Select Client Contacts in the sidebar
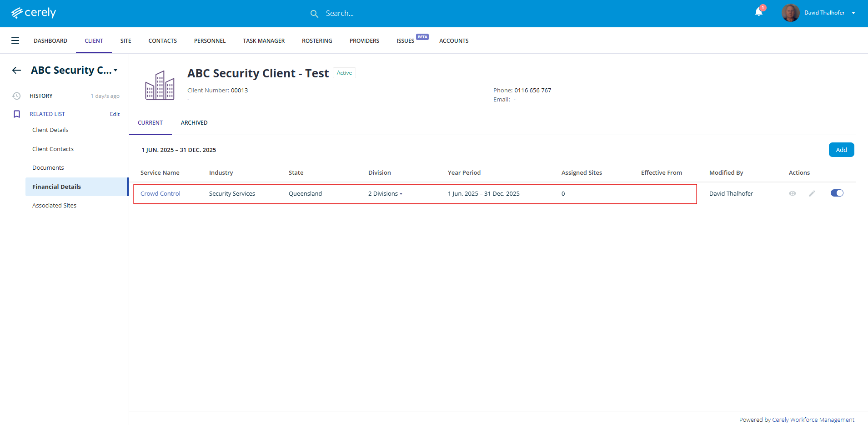Screen dimensions: 868x425 pos(53,149)
